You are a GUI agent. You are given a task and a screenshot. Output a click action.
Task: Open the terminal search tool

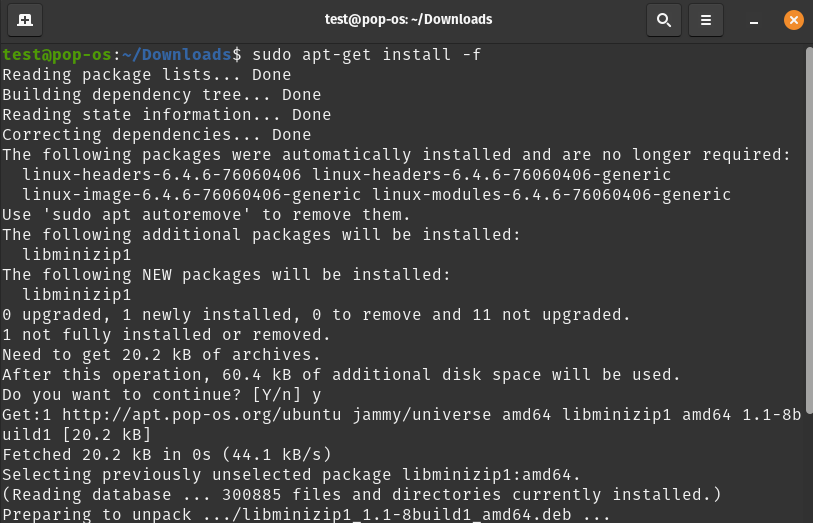tap(664, 20)
